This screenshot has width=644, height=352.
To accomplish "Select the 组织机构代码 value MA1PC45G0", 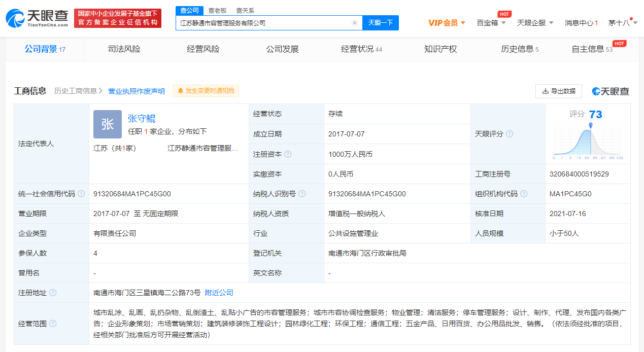I will point(570,194).
